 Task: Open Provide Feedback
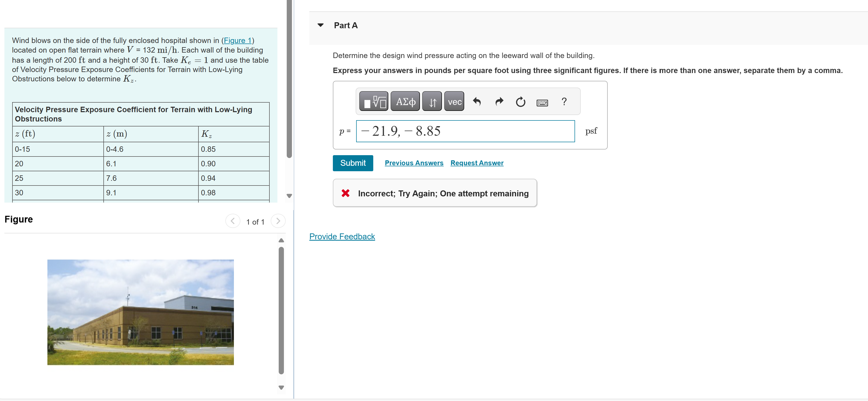coord(342,236)
